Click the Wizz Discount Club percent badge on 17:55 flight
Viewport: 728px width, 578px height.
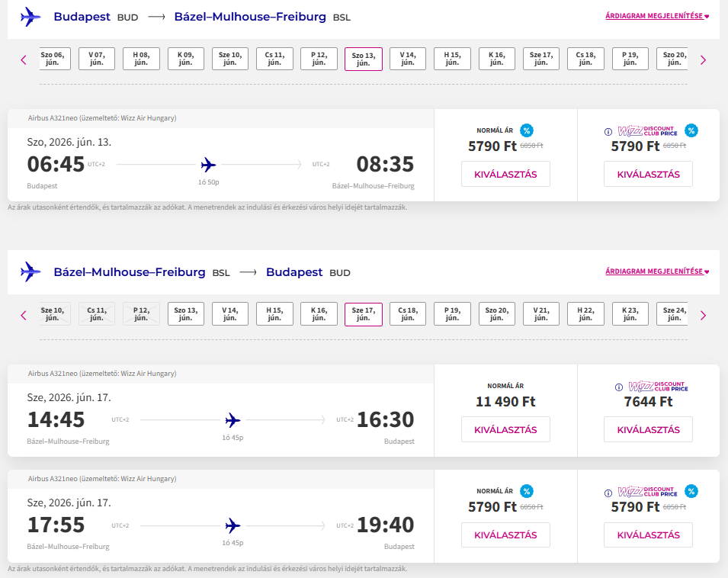691,492
